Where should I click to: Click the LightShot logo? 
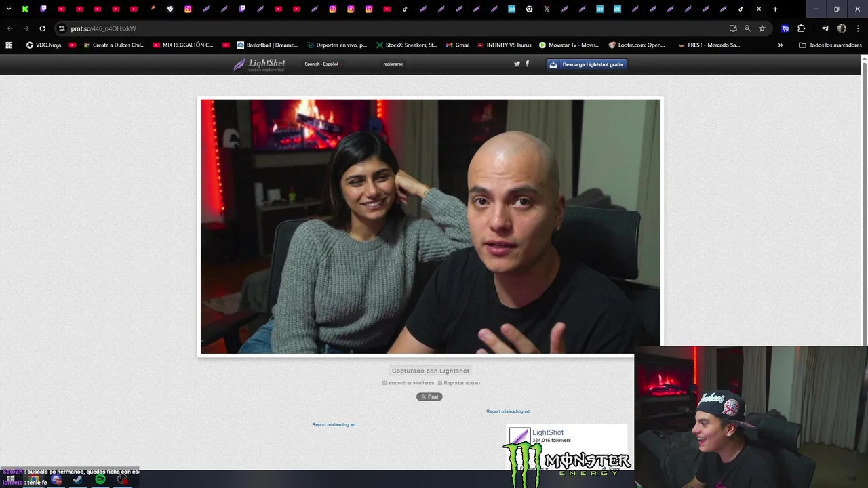[x=260, y=64]
